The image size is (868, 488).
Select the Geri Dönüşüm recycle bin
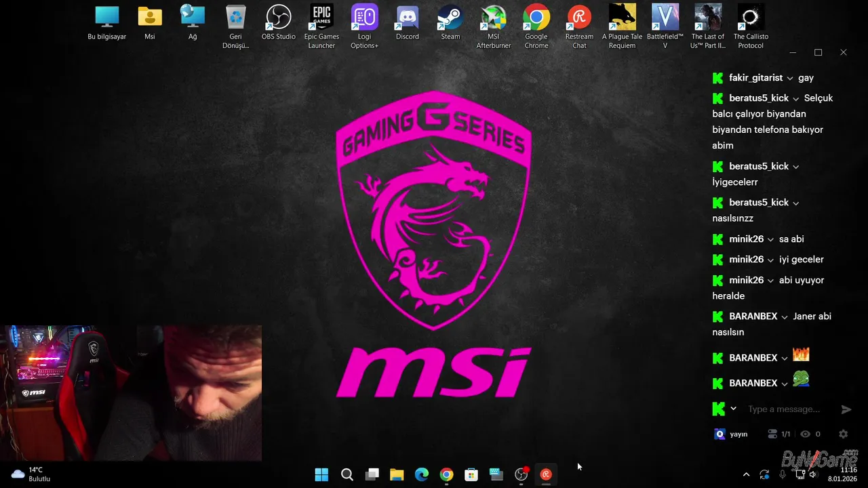(x=235, y=27)
